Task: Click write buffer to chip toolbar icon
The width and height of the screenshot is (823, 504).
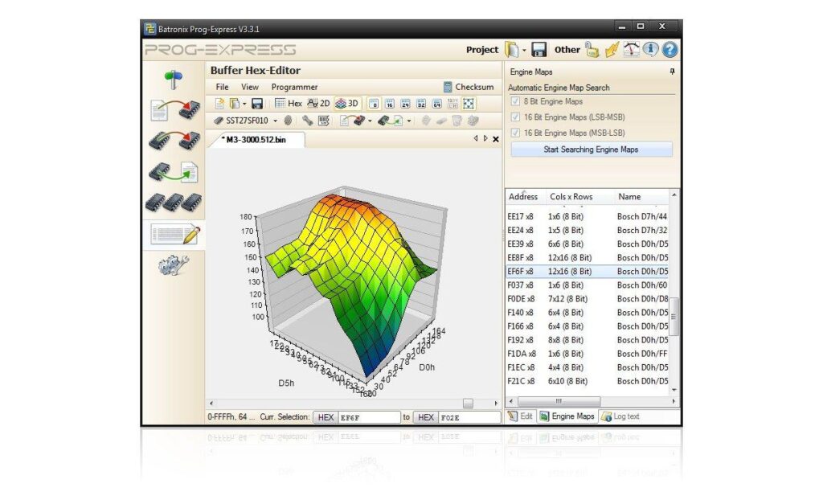Action: [352, 121]
